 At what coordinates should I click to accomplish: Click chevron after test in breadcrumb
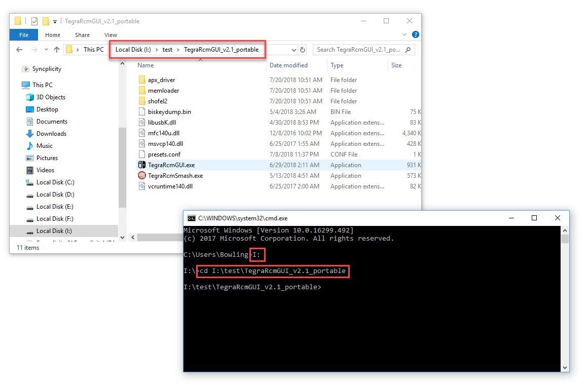[178, 50]
